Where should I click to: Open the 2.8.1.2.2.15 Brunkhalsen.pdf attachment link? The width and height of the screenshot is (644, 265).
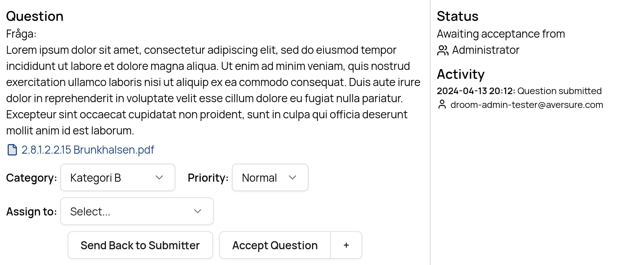88,150
